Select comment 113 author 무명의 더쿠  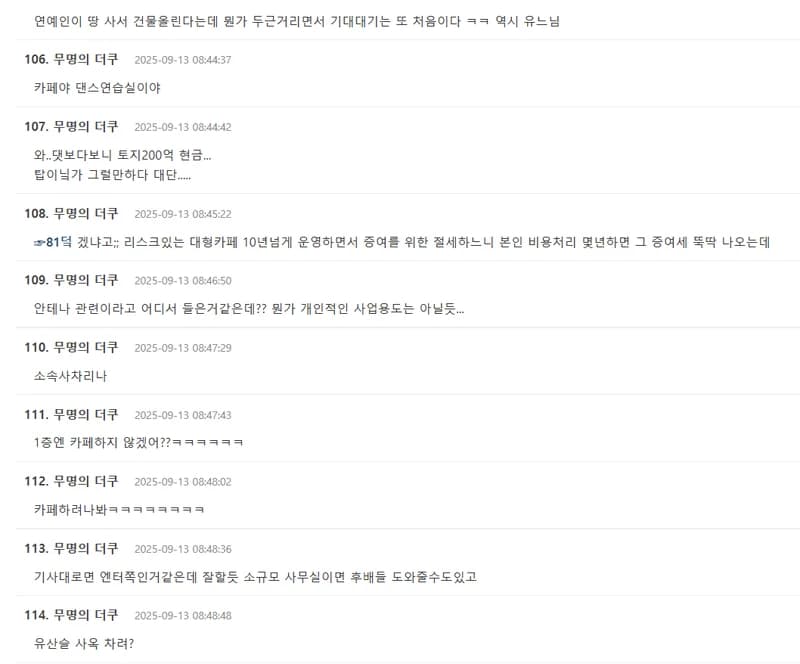coord(86,548)
